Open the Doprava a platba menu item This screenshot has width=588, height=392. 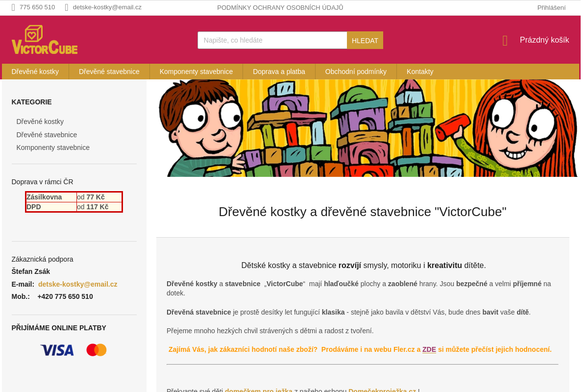point(279,72)
